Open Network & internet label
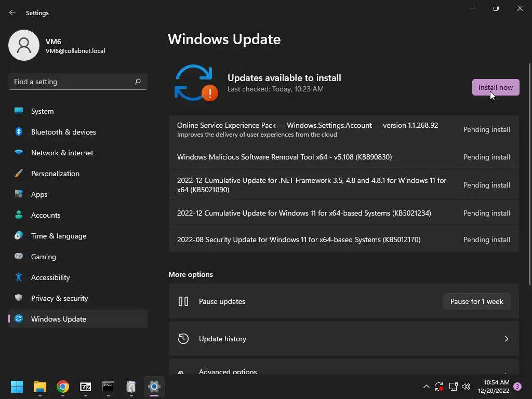 [62, 153]
